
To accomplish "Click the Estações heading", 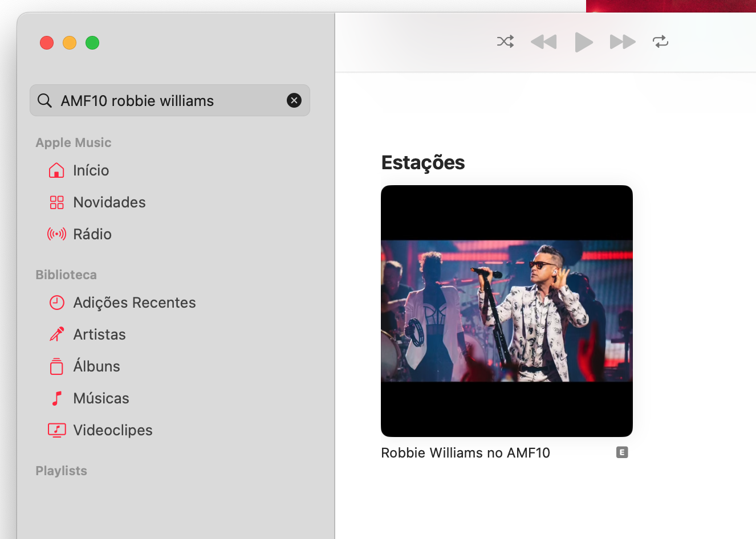I will click(423, 163).
